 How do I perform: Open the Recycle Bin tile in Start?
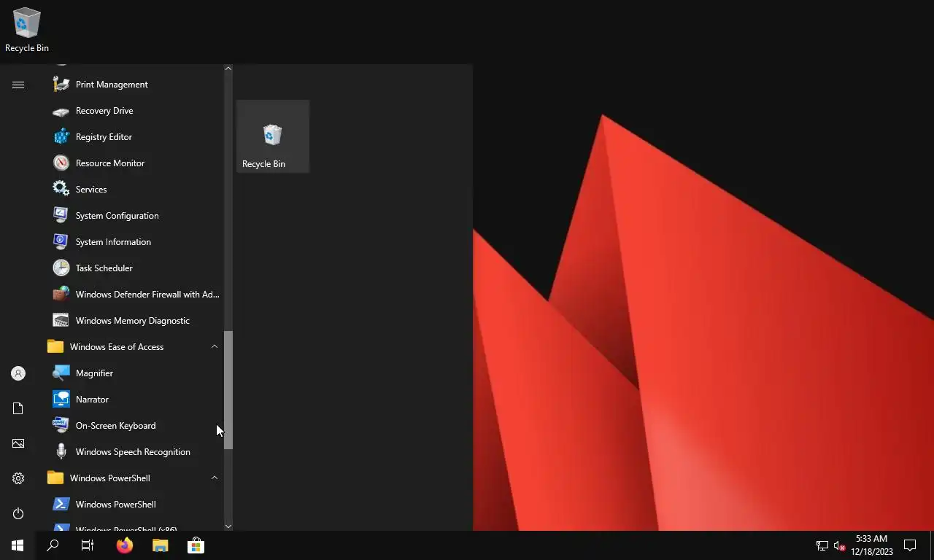[273, 136]
